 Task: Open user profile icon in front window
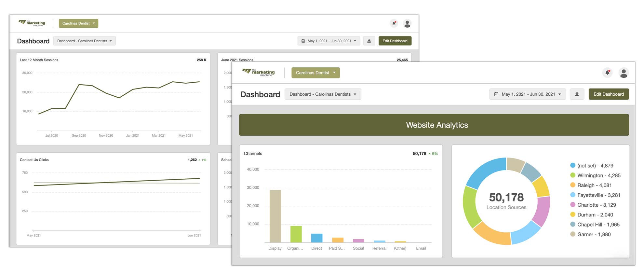(624, 73)
